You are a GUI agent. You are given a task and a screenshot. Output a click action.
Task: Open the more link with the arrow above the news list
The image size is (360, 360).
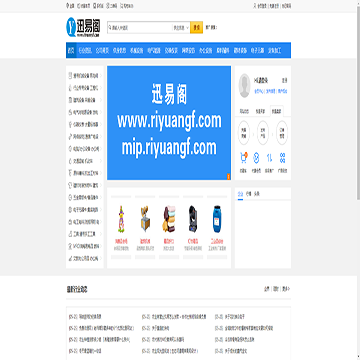coord(286,289)
